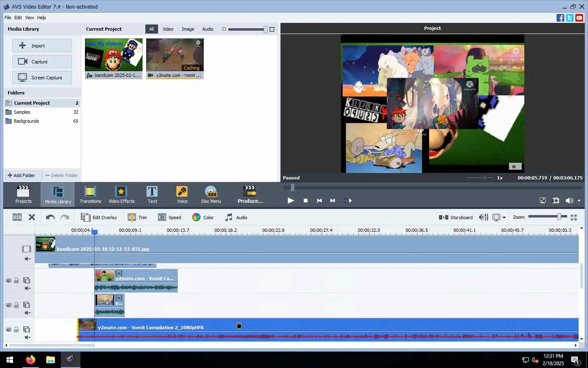Click the next scene button
This screenshot has height=368, width=588.
coord(347,200)
